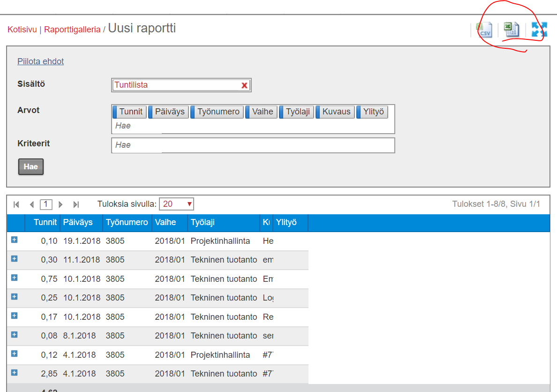Expand row with 0,08 hours
Screen dimensions: 557x392
14,335
